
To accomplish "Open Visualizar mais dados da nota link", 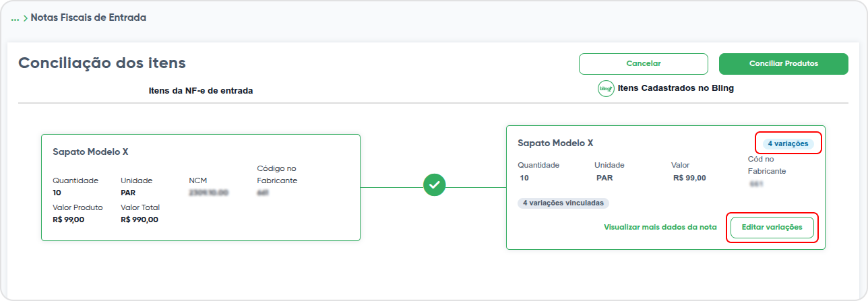I will [660, 228].
